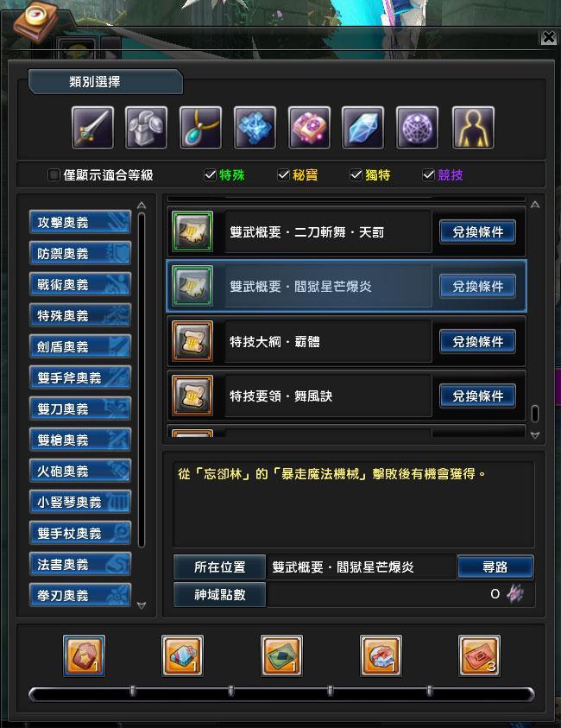
Task: Select the 特技要領・舞風訣 list entry
Action: click(x=346, y=396)
